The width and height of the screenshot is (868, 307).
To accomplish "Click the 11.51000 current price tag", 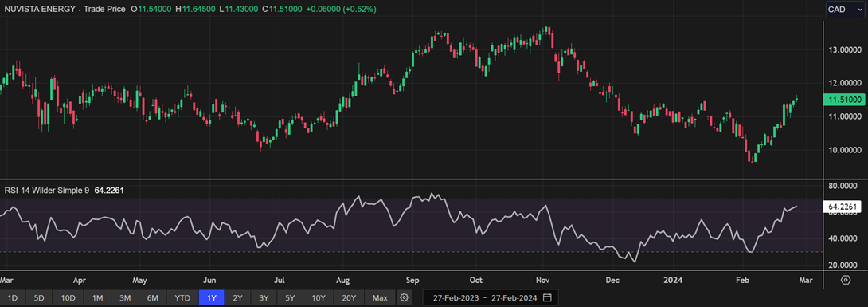I will (843, 100).
